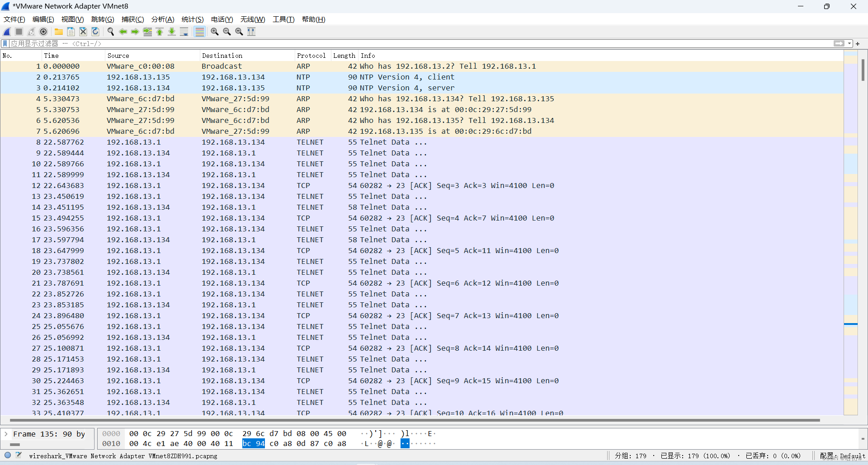Click the display filter input field
868x465 pixels.
[x=420, y=43]
